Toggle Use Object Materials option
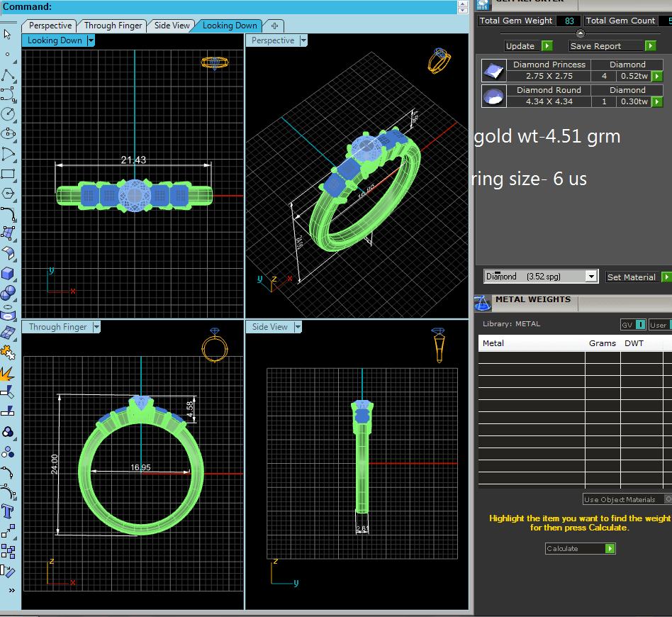Screen dimensions: 672x617 point(668,499)
